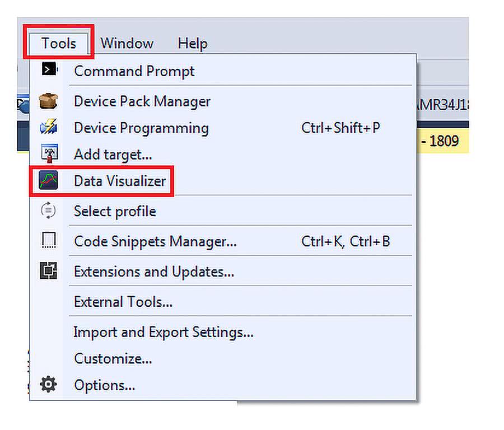
Task: Click the Add target icon
Action: point(49,153)
